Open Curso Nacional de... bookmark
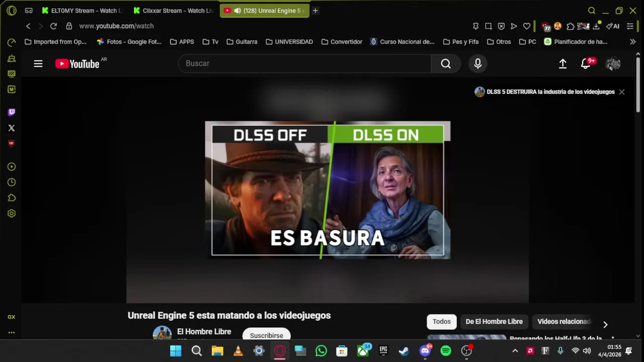644x362 pixels. point(403,42)
